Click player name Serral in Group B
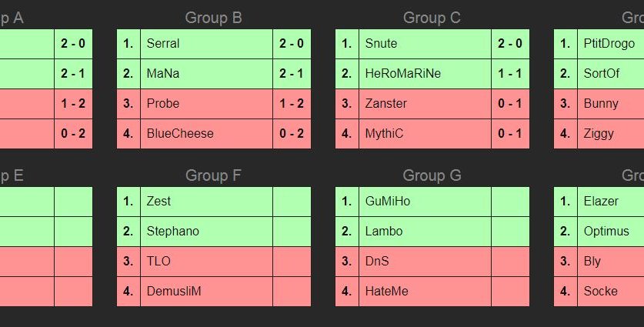The width and height of the screenshot is (644, 327). point(163,44)
